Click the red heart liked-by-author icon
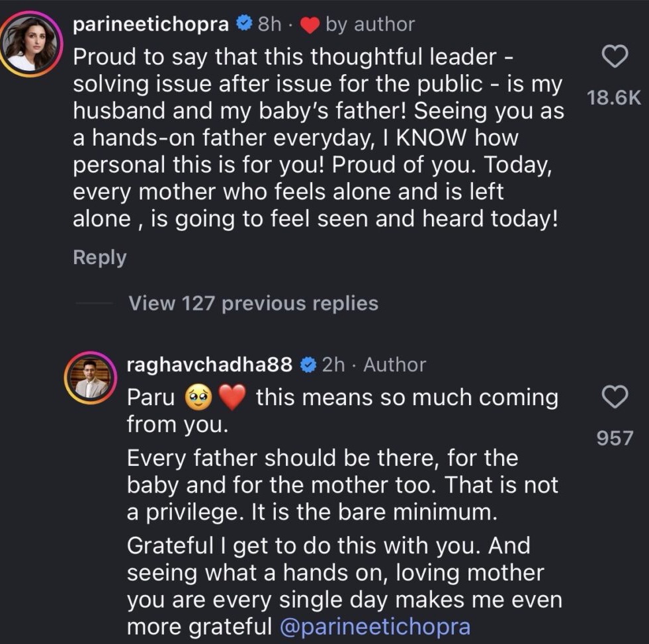 pos(310,25)
